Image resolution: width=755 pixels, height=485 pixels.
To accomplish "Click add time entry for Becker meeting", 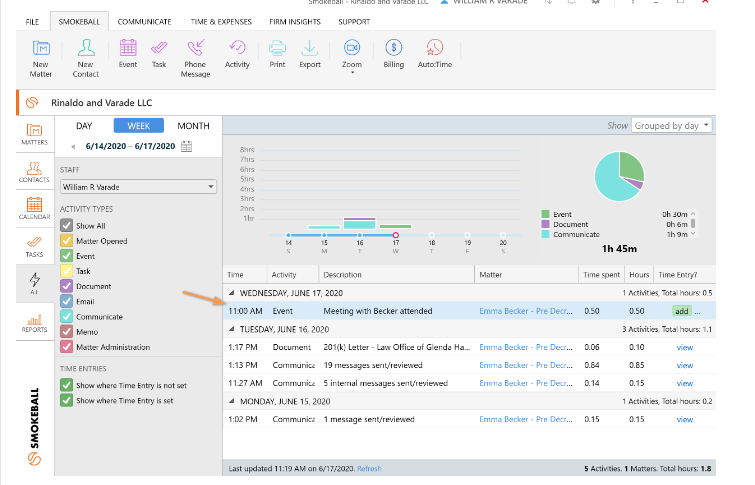I will 681,311.
